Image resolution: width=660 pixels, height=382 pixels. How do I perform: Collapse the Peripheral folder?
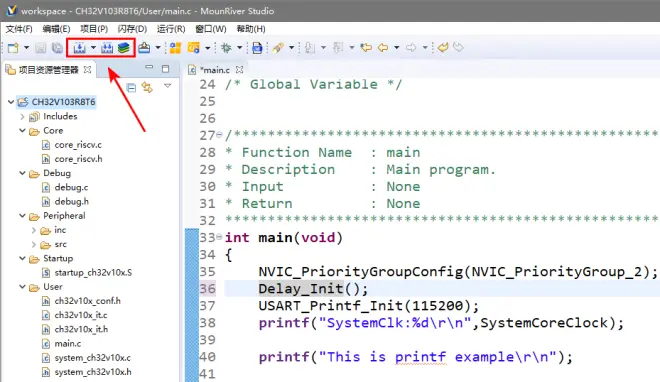click(x=22, y=215)
